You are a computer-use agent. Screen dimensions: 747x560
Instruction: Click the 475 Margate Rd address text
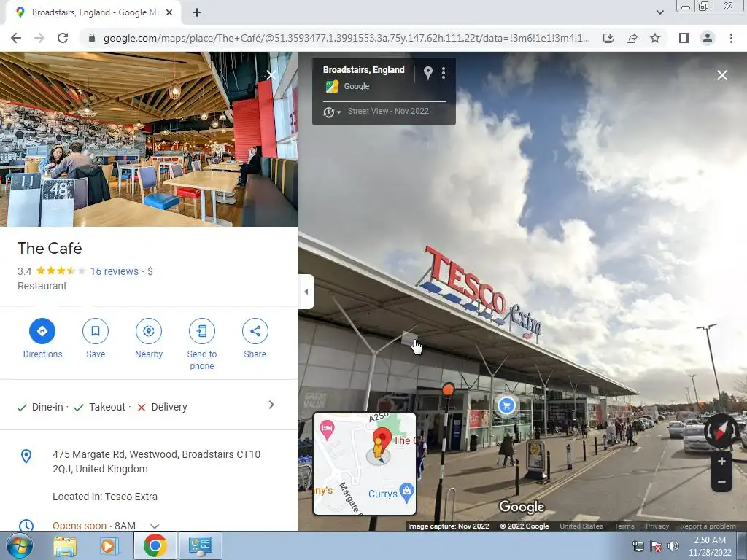(x=156, y=462)
